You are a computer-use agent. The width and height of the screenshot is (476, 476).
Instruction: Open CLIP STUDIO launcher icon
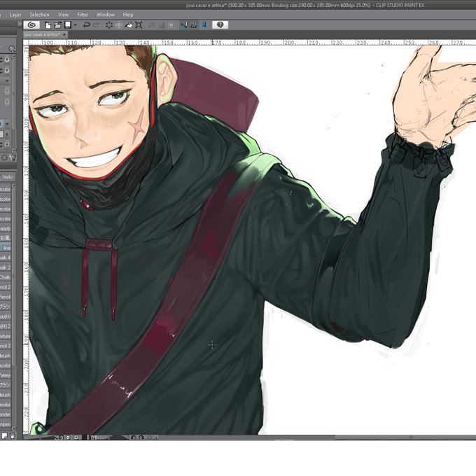click(32, 25)
